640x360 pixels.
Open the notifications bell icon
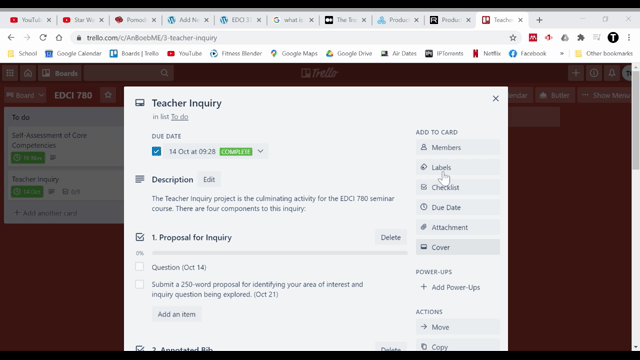pos(611,73)
